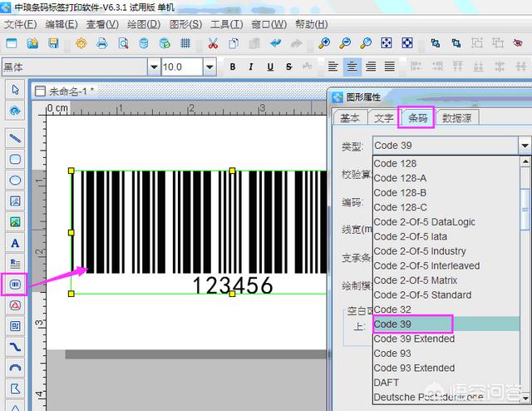The image size is (532, 411).
Task: Click dropdown list scroll up arrow
Action: pos(525,161)
